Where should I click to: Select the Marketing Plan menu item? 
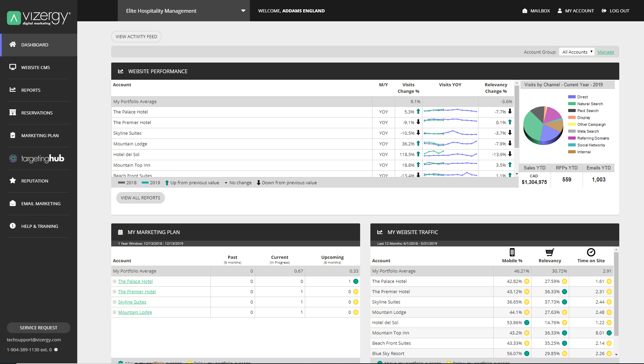pos(38,135)
